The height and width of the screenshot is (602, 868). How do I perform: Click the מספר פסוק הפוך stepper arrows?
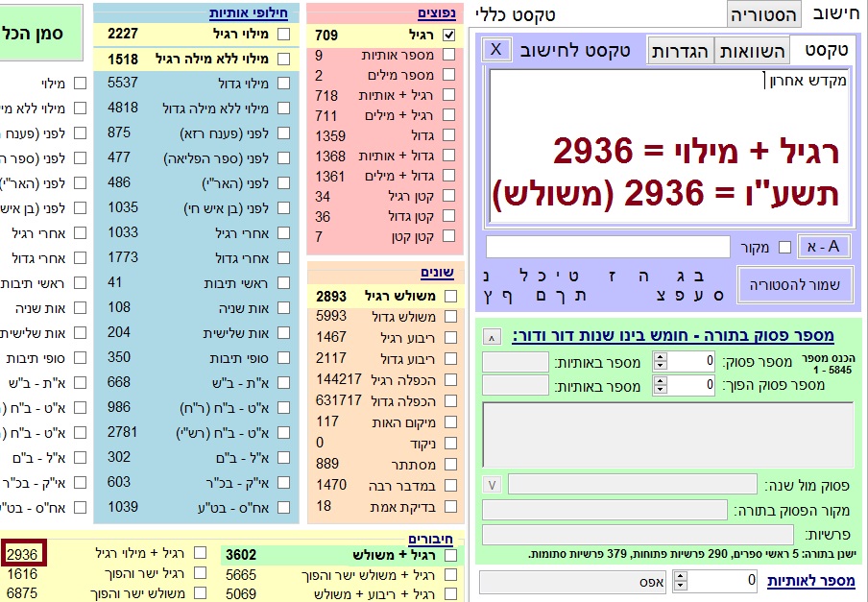pyautogui.click(x=660, y=385)
